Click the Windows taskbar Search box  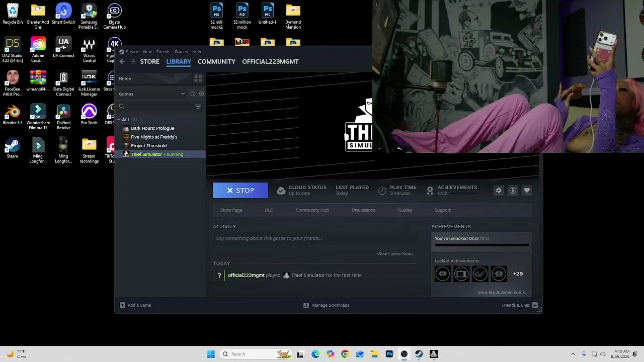[x=257, y=354]
